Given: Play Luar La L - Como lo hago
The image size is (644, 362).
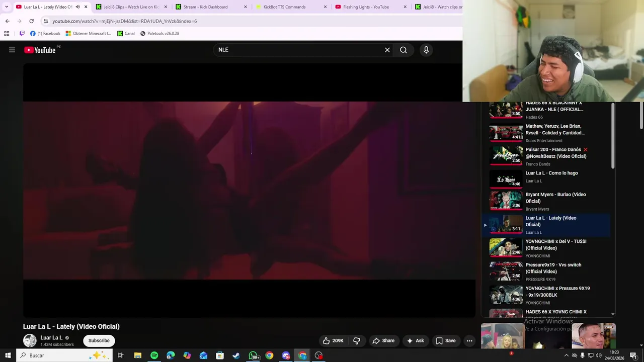Looking at the screenshot, I should point(546,178).
